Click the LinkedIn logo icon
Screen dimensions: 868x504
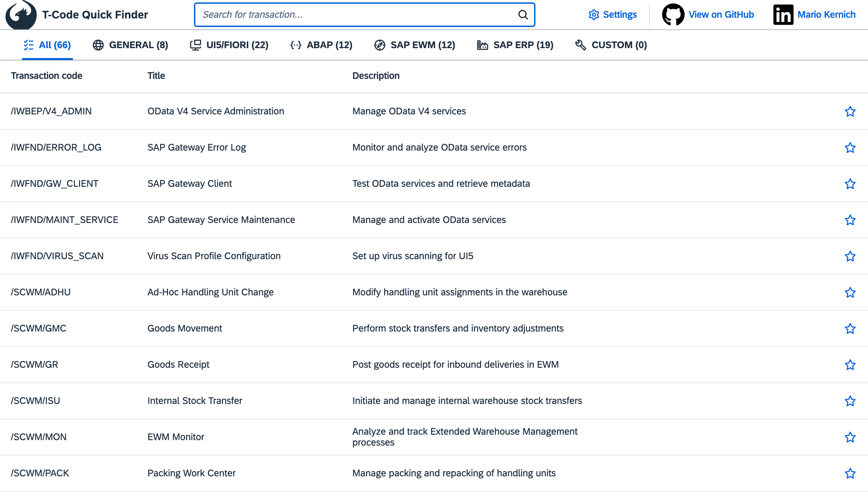(x=783, y=14)
